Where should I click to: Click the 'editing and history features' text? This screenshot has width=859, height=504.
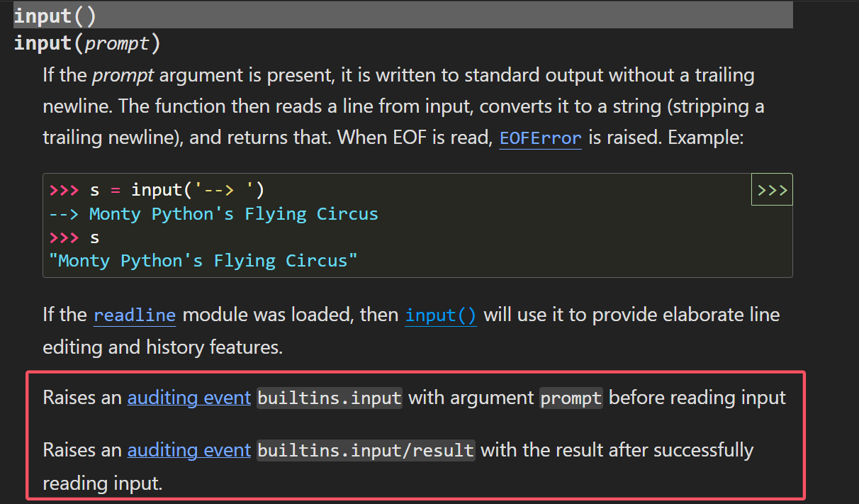tap(162, 347)
